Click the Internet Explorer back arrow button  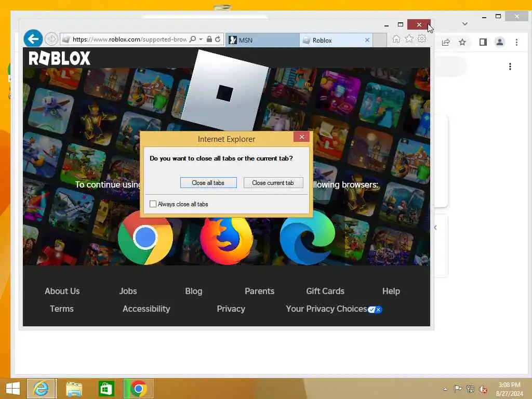tap(33, 39)
